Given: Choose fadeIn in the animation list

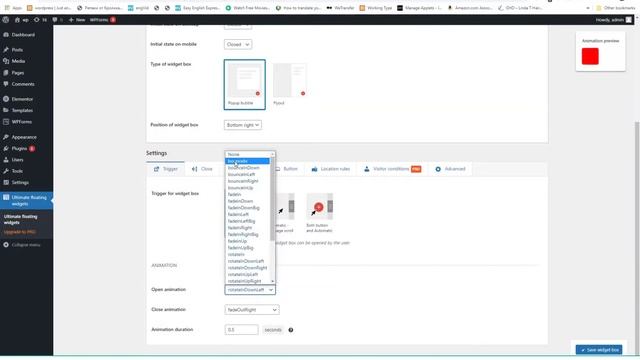Looking at the screenshot, I should coord(247,194).
